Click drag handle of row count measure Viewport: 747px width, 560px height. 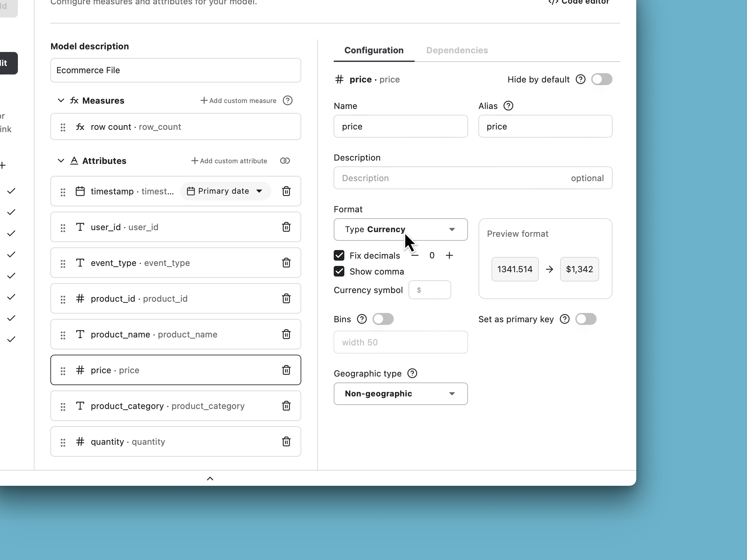click(x=63, y=127)
